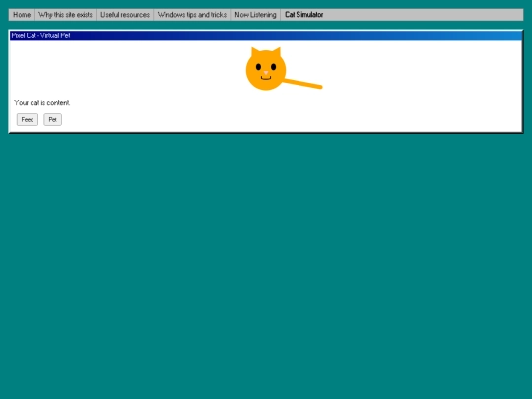
Task: Click the orange cat face
Action: pos(266,69)
